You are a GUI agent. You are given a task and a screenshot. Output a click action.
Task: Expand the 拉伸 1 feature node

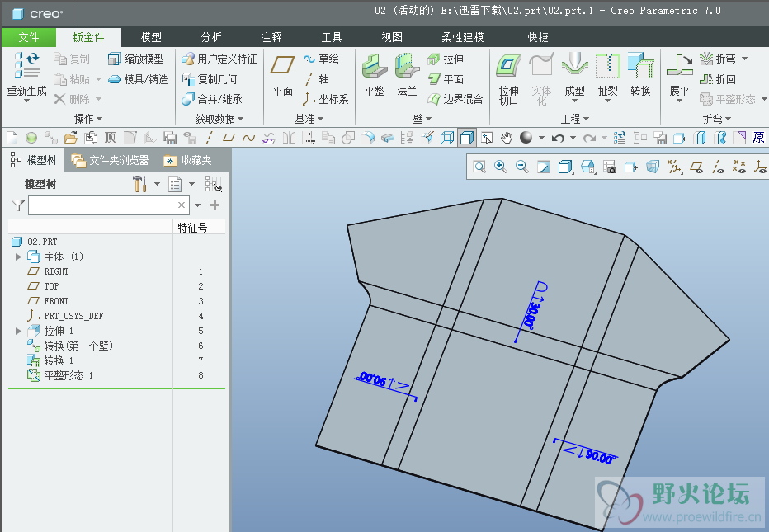point(19,331)
